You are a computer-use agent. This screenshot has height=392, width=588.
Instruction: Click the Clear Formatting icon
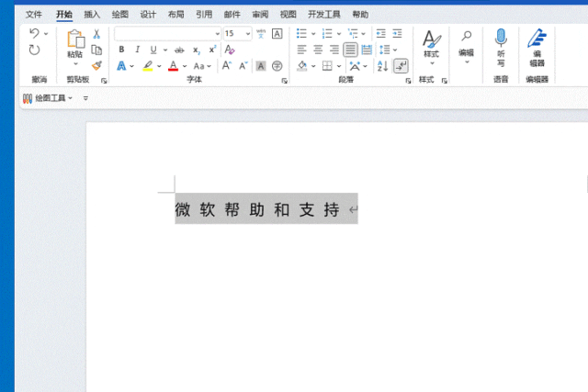(x=230, y=50)
